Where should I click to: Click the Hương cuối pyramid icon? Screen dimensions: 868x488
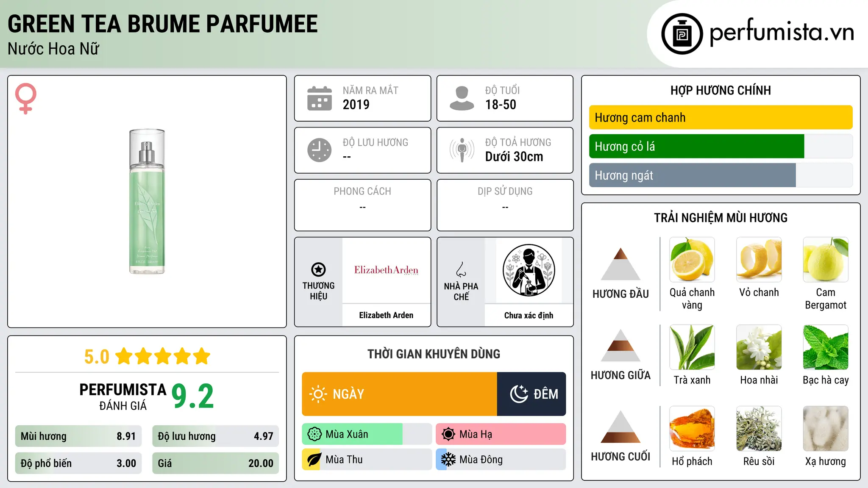[x=620, y=427]
